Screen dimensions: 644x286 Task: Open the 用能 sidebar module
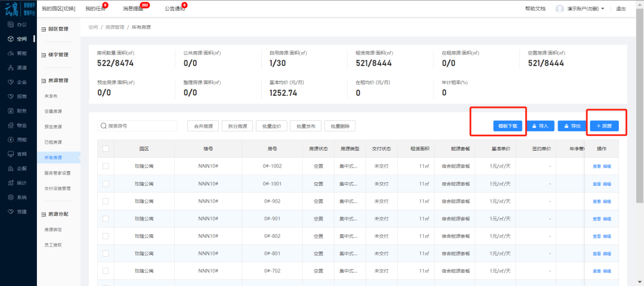pyautogui.click(x=18, y=139)
